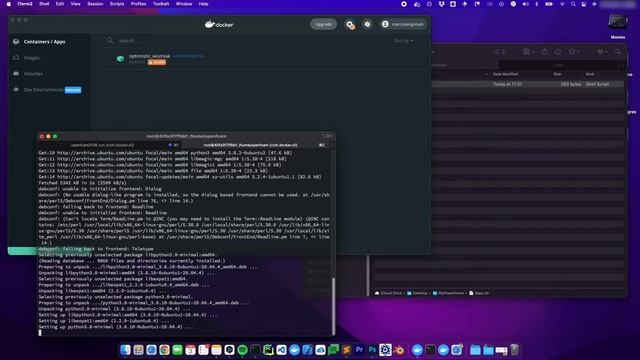Open the Finder action ellipsis dropdown
640x360 pixels.
point(574,52)
